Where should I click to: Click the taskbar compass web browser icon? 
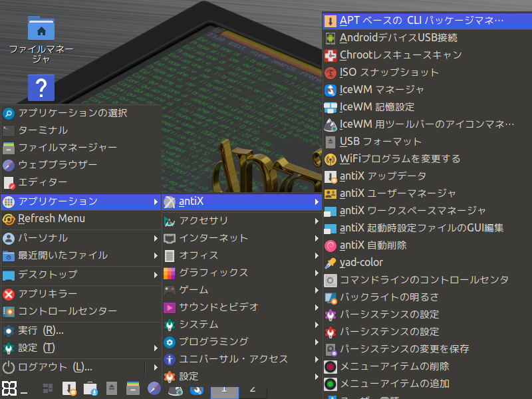click(x=154, y=388)
